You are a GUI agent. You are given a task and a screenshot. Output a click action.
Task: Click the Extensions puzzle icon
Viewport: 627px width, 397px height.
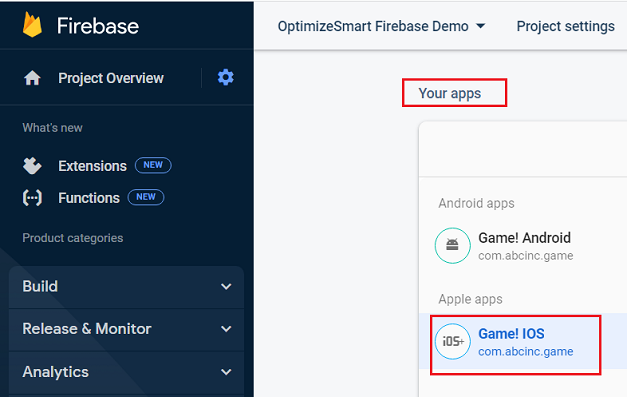(32, 166)
